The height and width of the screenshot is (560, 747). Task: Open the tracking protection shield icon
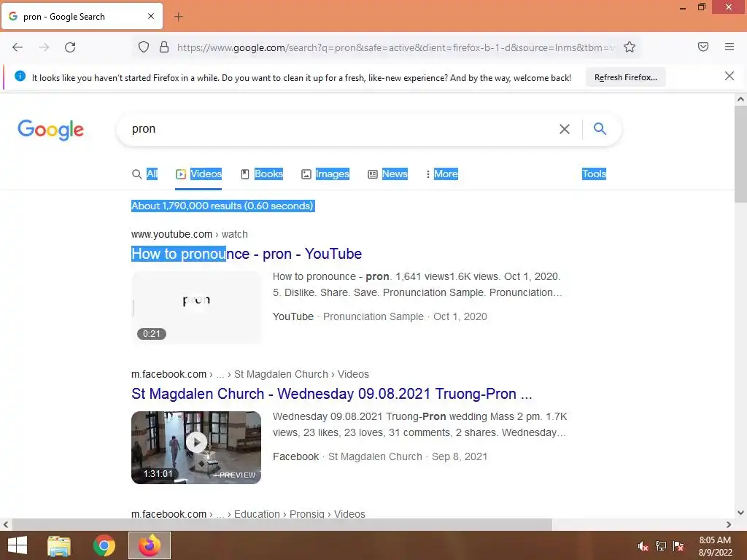144,47
